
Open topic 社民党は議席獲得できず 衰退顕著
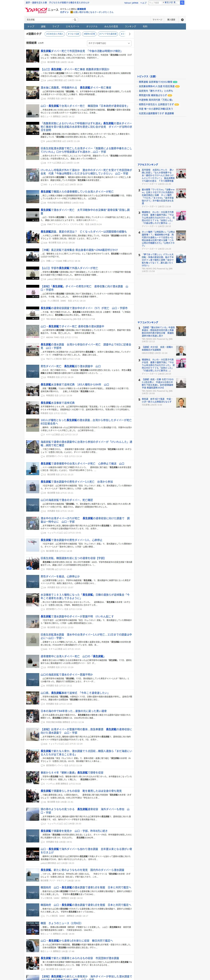[156, 113]
